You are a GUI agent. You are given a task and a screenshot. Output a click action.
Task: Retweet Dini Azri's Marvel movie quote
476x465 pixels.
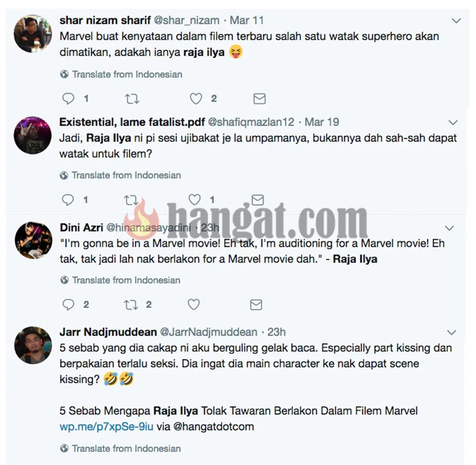[131, 305]
